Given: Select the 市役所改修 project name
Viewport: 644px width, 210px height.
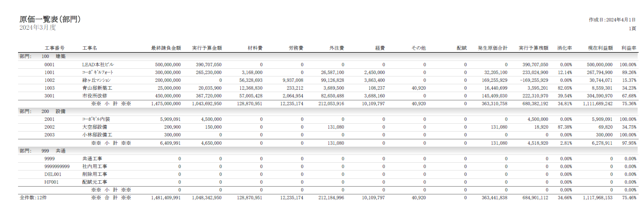Looking at the screenshot, I should coord(95,95).
